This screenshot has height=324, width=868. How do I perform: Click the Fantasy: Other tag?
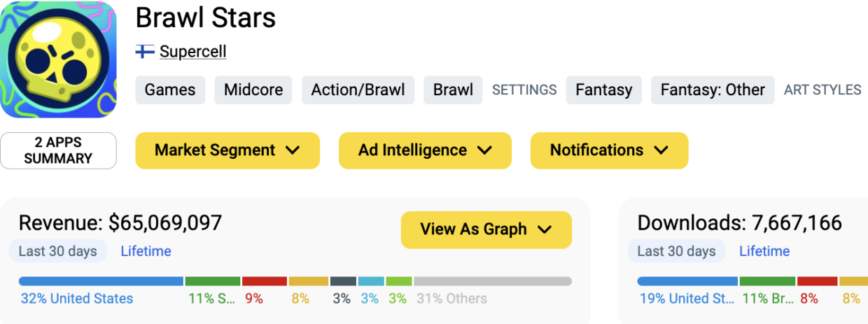point(713,90)
